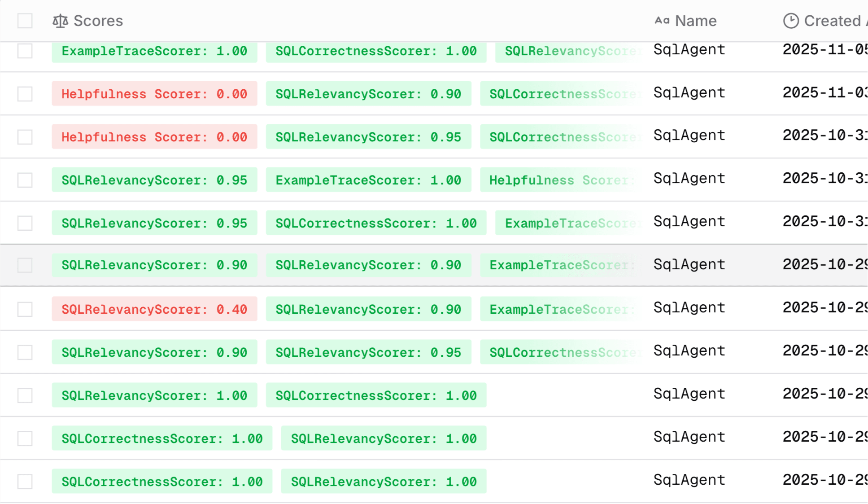Click SQLCorrectnessScorer: 1.00 badge in bottom row
This screenshot has width=868, height=504.
pyautogui.click(x=162, y=482)
